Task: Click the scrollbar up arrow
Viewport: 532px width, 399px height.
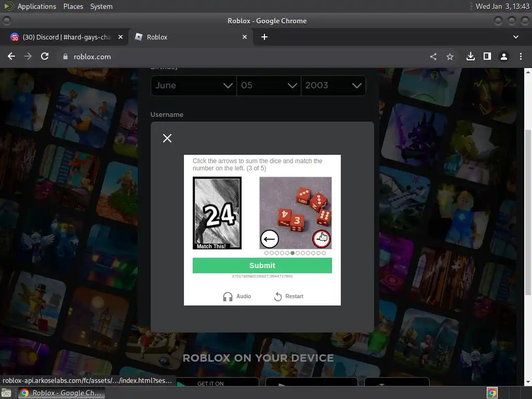Action: (x=528, y=72)
